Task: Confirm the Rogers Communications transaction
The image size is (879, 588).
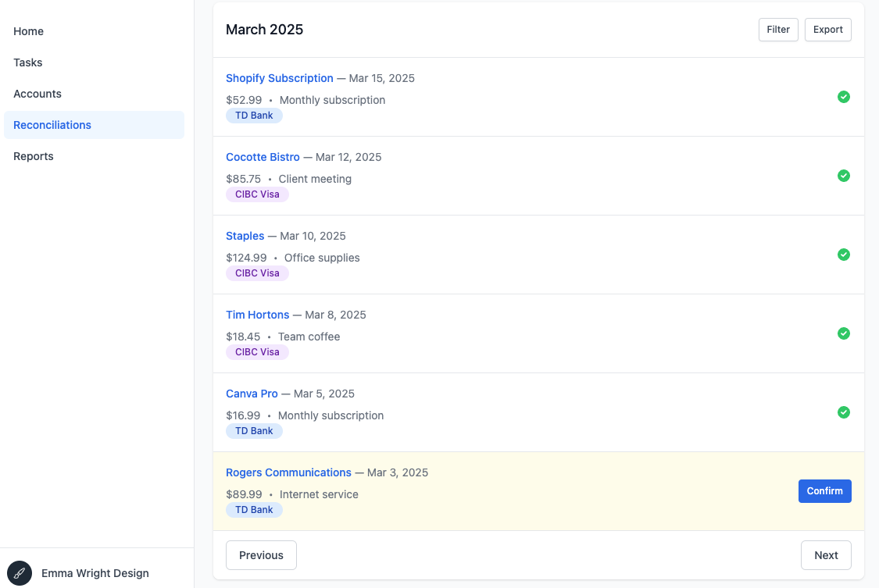Action: click(824, 491)
